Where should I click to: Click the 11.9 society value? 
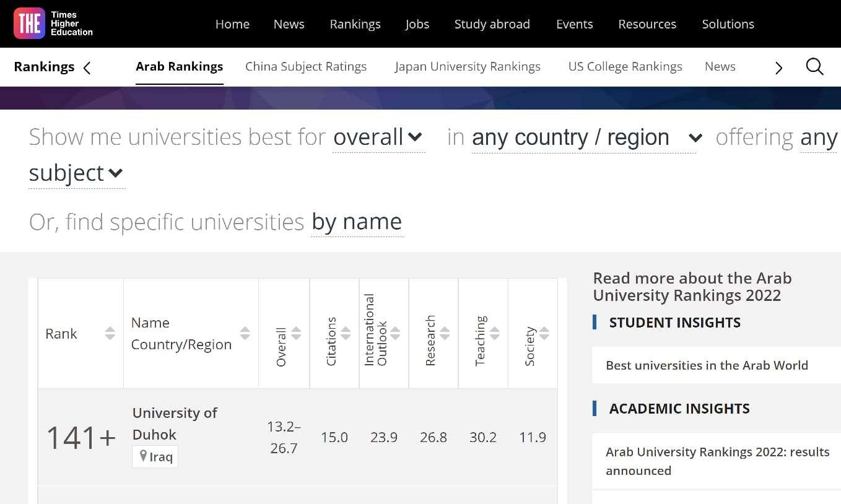click(533, 438)
